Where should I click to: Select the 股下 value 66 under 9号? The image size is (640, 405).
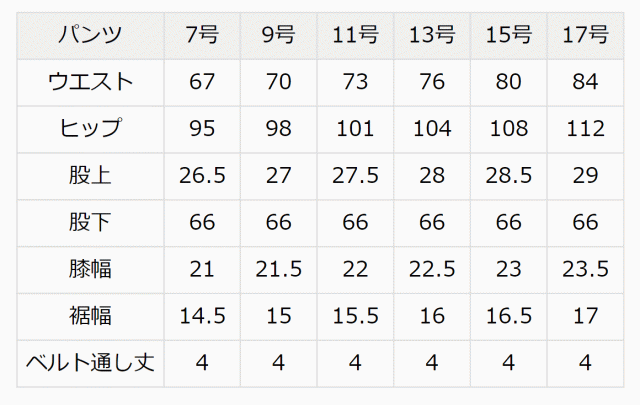(278, 222)
